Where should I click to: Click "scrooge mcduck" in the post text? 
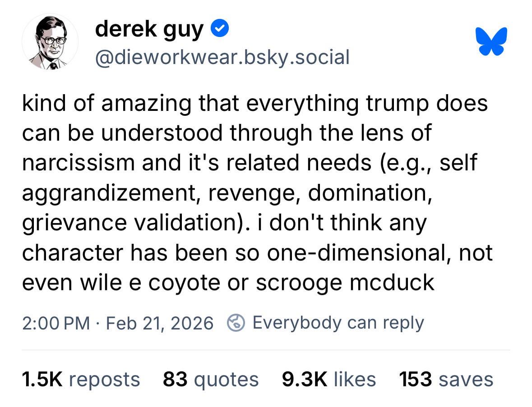(345, 283)
